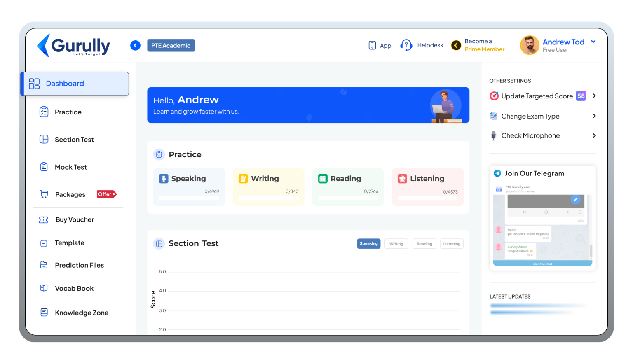Screen dimensions: 633x364
Task: Click the Check Microphone icon
Action: pos(493,135)
